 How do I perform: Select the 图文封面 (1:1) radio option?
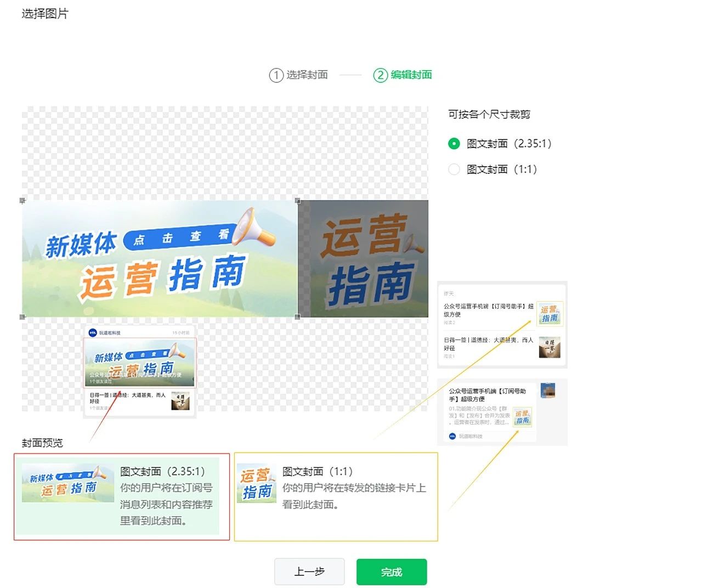(x=454, y=169)
